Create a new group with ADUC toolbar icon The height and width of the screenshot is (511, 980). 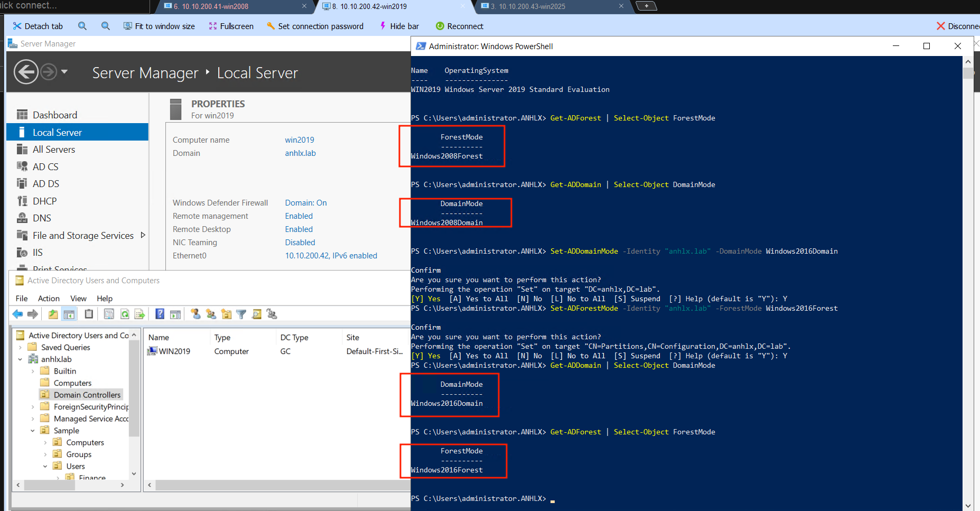(211, 314)
